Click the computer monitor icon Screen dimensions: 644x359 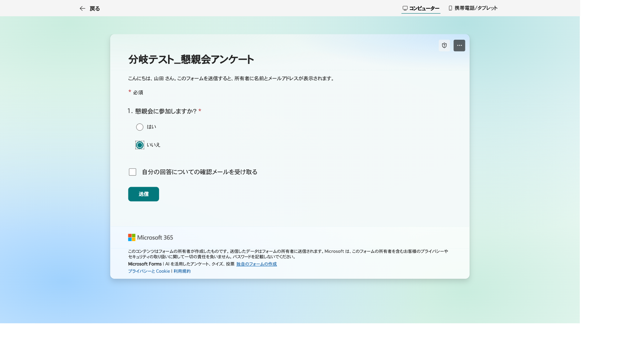(x=405, y=8)
